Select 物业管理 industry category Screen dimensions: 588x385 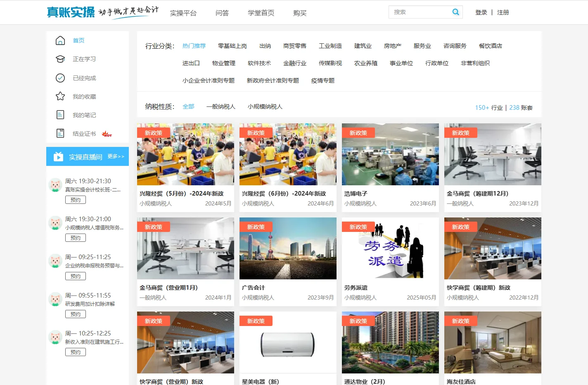coord(224,63)
